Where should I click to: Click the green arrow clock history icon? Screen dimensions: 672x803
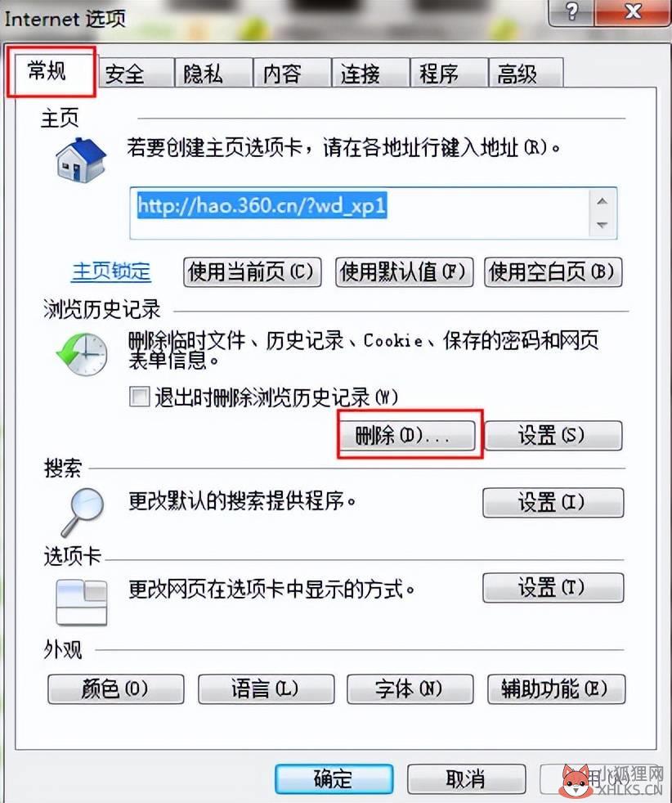tap(82, 354)
